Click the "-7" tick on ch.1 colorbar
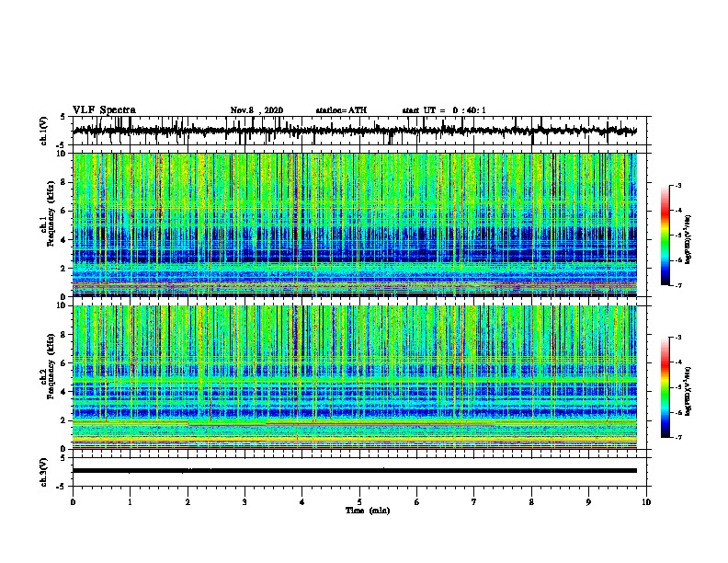 pyautogui.click(x=677, y=285)
